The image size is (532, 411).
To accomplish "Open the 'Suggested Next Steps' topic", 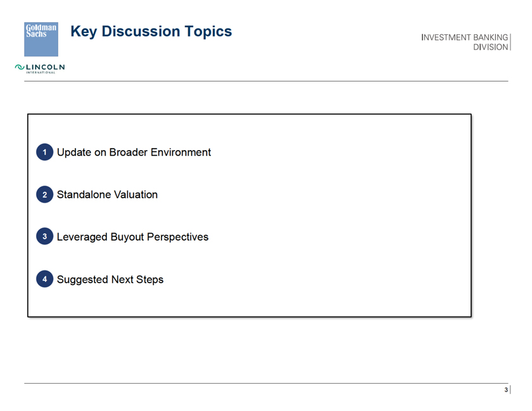I will click(x=110, y=279).
